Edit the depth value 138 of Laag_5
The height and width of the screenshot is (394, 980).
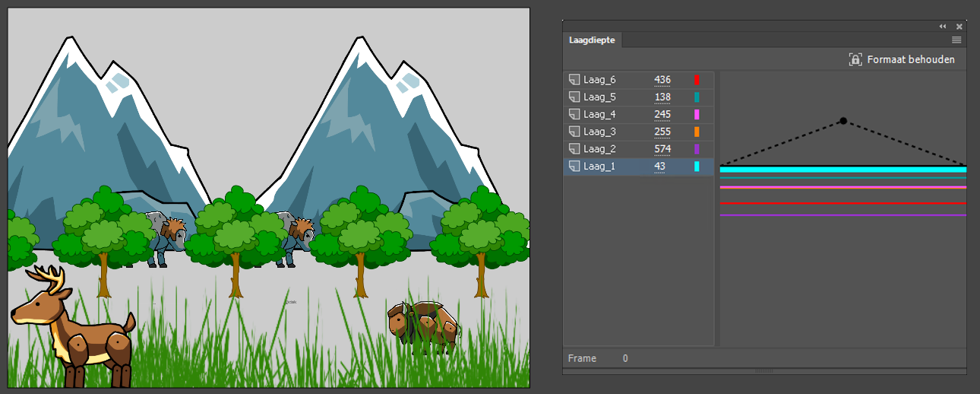coord(662,97)
